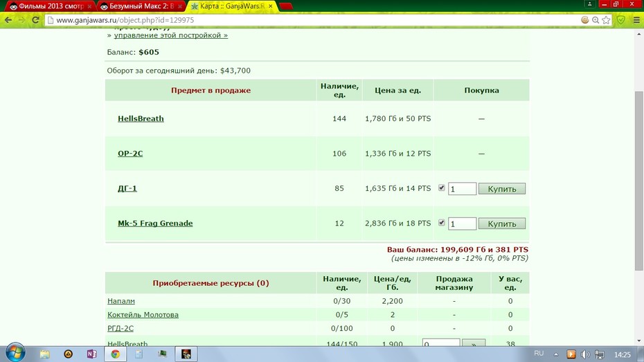Click the page vertical scrollbar

(638, 181)
